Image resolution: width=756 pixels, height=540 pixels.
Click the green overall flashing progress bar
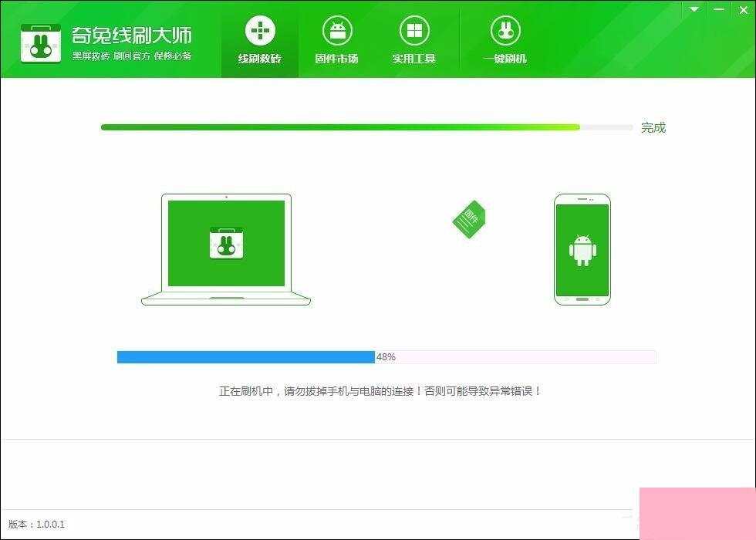pos(366,127)
